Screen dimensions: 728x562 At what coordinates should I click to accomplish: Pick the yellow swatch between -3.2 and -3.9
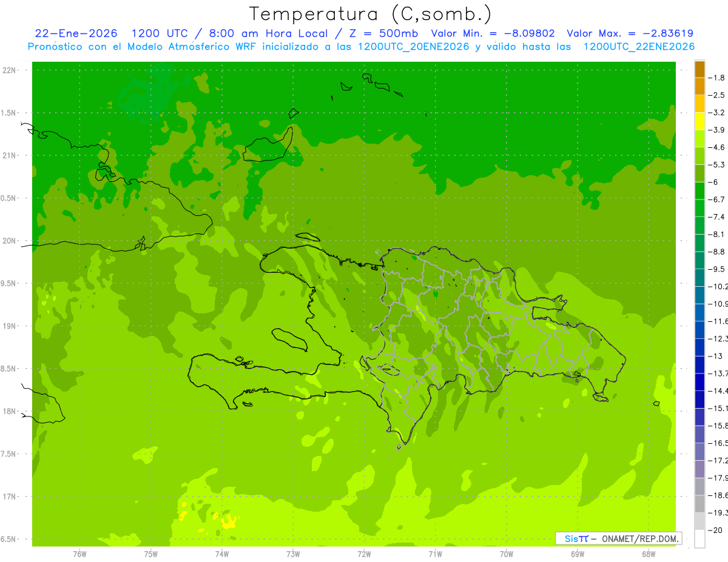coord(699,121)
